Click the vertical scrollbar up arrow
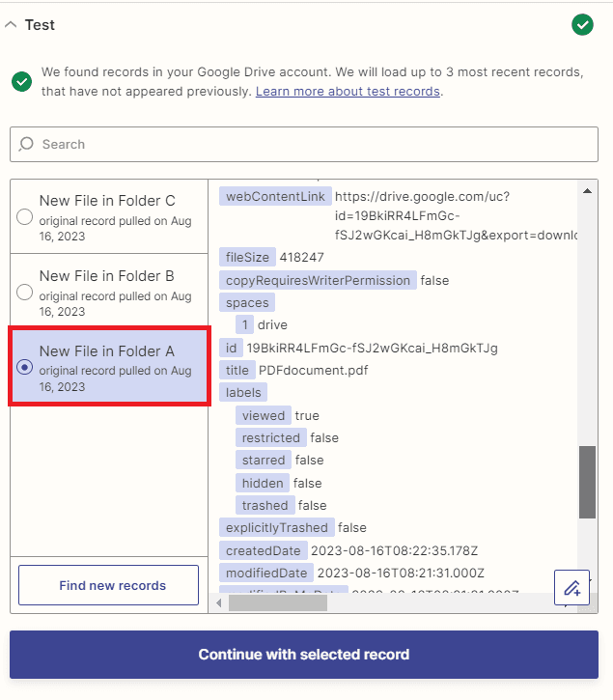 587,188
